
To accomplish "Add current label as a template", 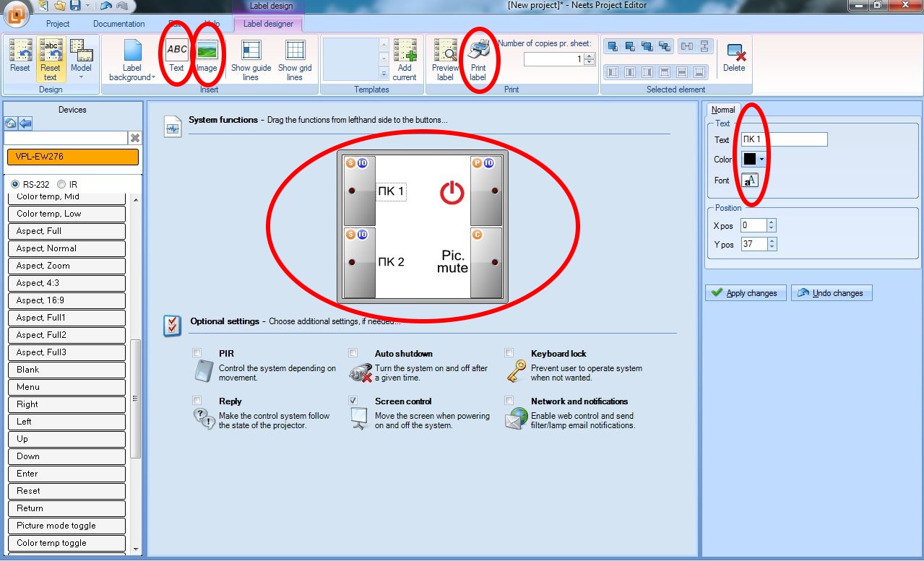I will (405, 60).
